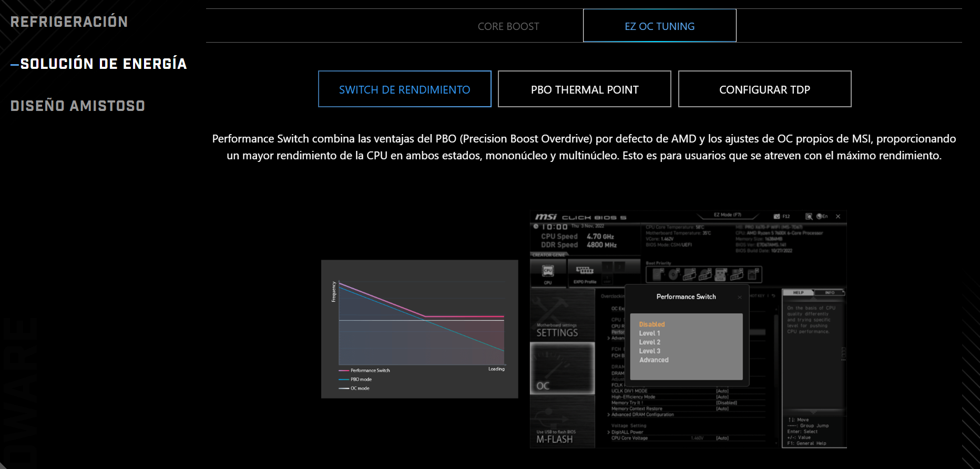Click the High-Efficiency Mode row

tap(688, 397)
